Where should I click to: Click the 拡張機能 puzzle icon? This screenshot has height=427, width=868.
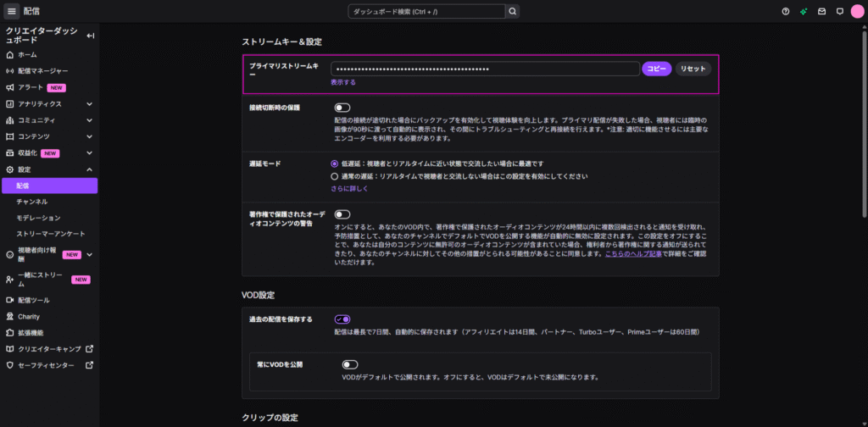(x=9, y=333)
